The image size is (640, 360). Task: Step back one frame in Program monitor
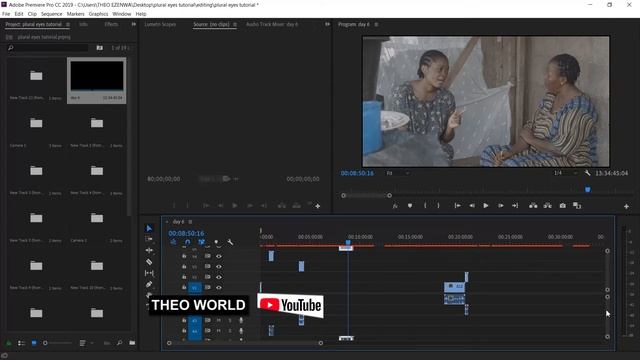tap(472, 206)
